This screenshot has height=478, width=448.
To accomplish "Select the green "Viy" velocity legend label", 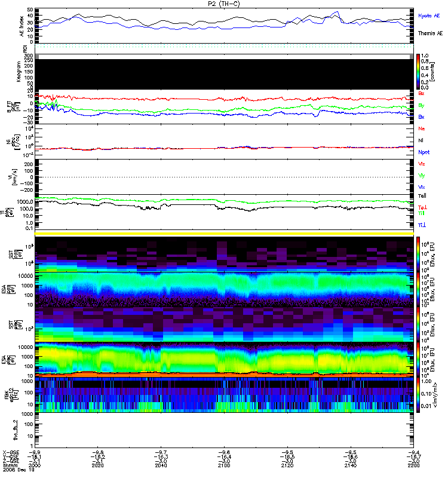I will coord(421,176).
